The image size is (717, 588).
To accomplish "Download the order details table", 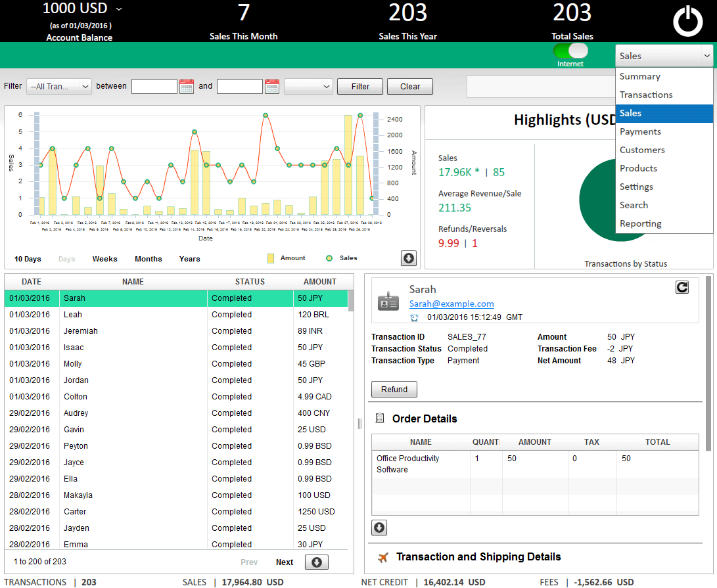I will [379, 528].
